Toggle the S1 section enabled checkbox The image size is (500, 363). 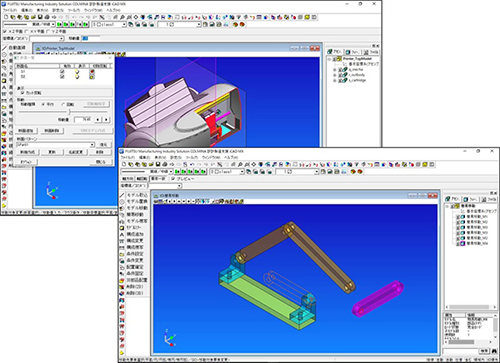coord(62,71)
